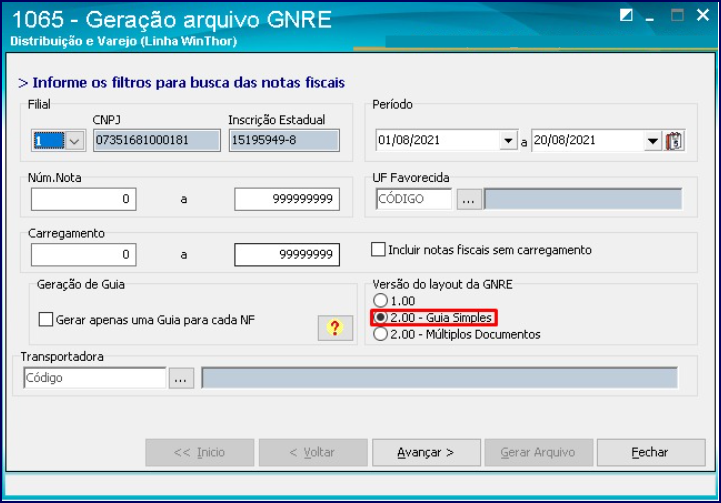
Task: Click the CNPJ field 07351681000181
Action: pos(157,140)
